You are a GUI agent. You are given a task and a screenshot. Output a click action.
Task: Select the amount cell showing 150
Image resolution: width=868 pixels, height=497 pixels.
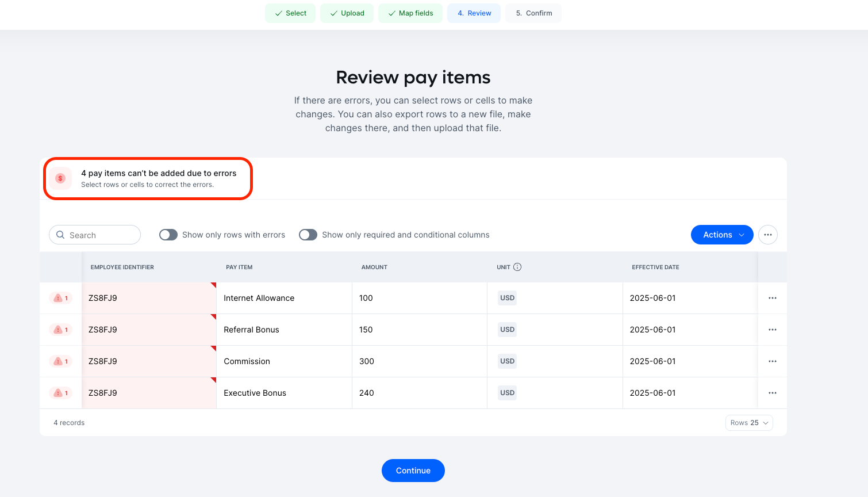tap(420, 330)
